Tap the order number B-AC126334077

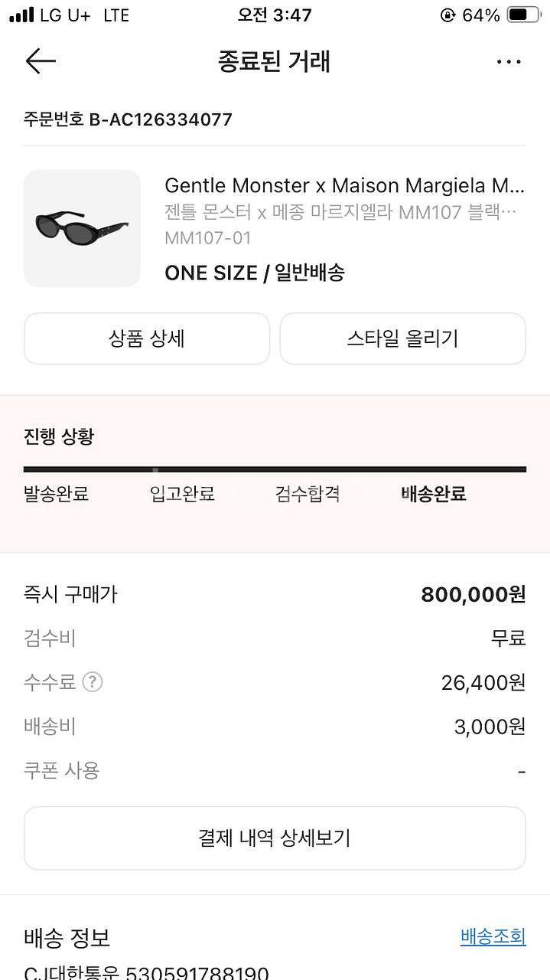[x=128, y=119]
